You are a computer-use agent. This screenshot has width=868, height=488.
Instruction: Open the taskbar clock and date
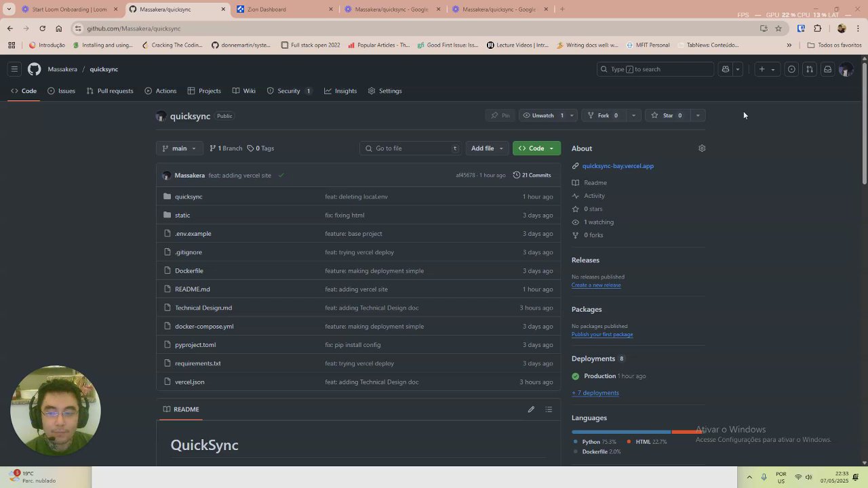tap(834, 477)
